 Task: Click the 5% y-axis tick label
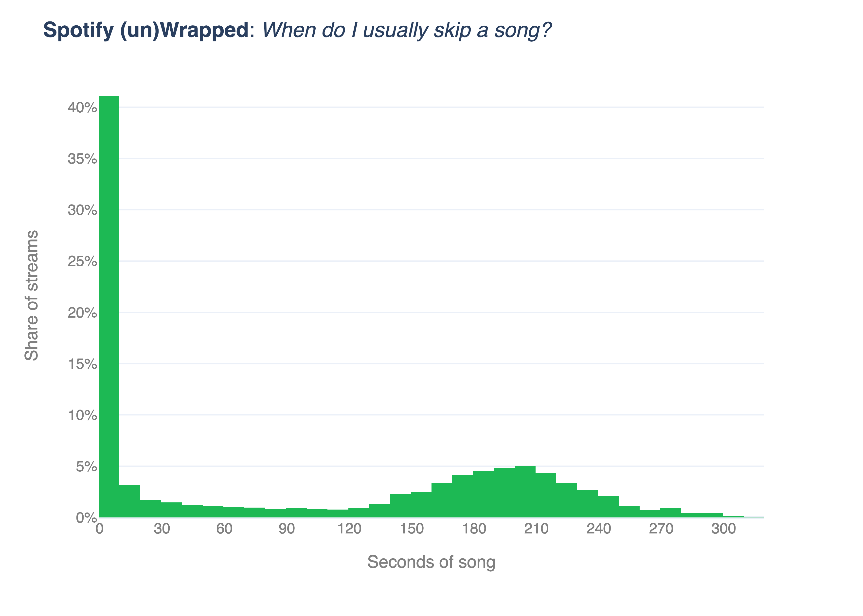[x=86, y=466]
